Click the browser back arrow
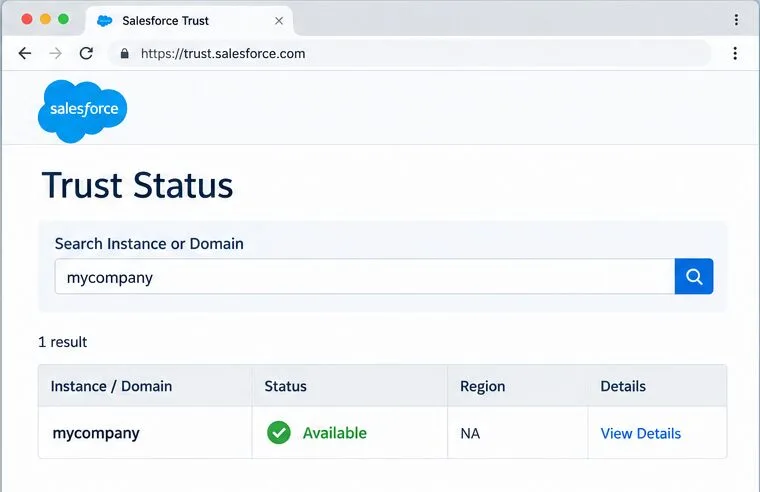The height and width of the screenshot is (492, 760). click(25, 53)
